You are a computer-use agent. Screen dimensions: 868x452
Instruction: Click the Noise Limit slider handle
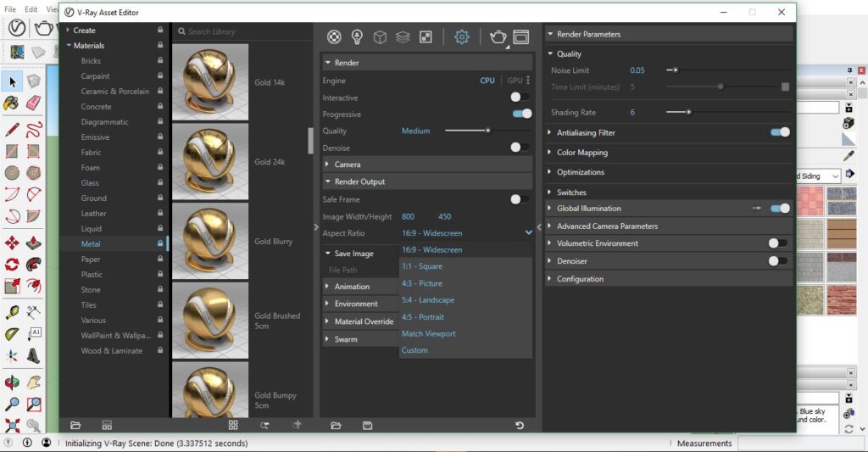pyautogui.click(x=676, y=70)
